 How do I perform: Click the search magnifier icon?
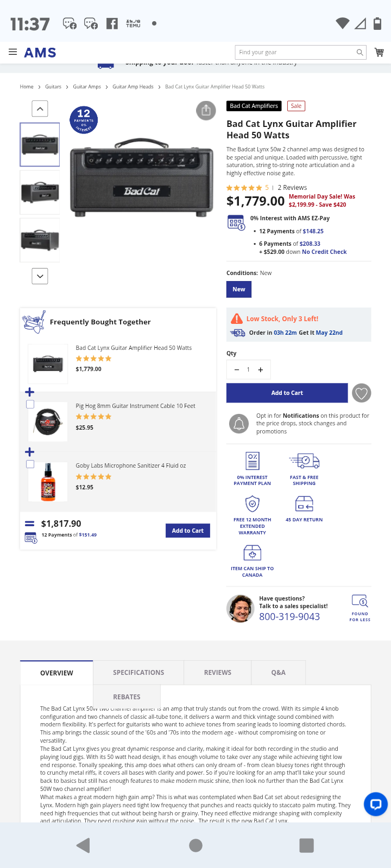coord(360,52)
